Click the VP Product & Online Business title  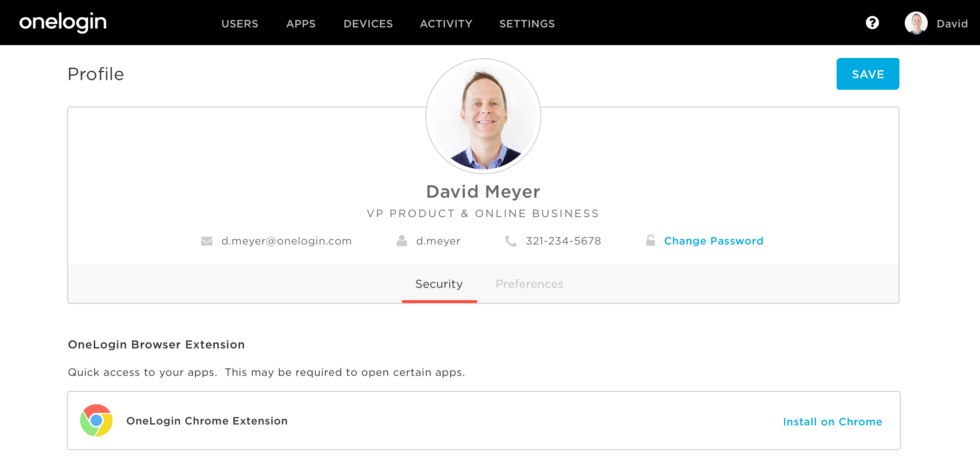pyautogui.click(x=483, y=214)
